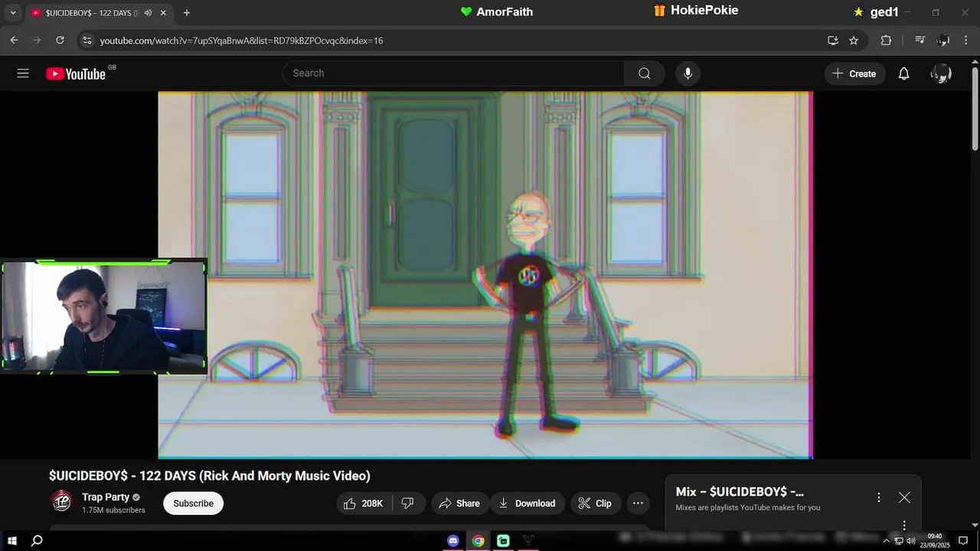Start voice search with microphone icon
980x551 pixels.
coord(688,73)
